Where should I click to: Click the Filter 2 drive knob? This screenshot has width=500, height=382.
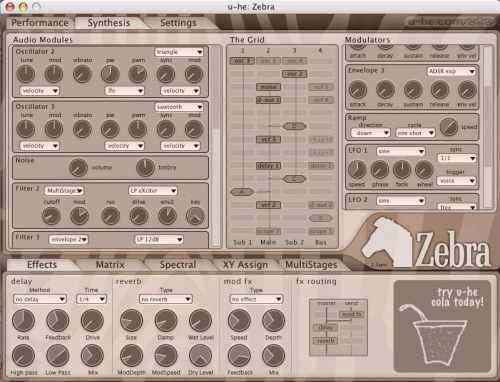click(x=139, y=216)
